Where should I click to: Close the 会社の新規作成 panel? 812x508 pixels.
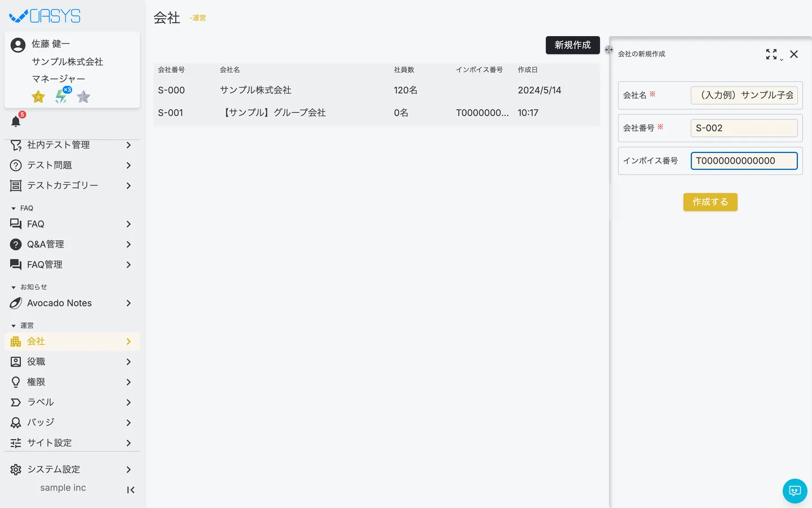[794, 54]
